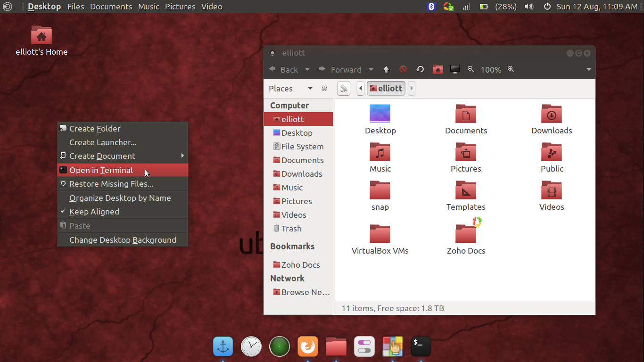Select the elliott path bar button

coord(386,88)
